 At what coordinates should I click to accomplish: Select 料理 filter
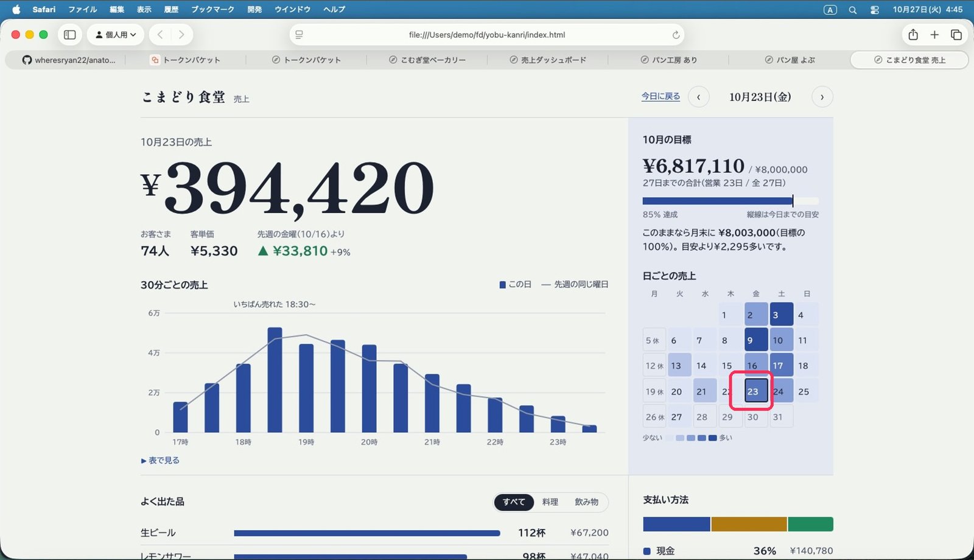(x=550, y=502)
